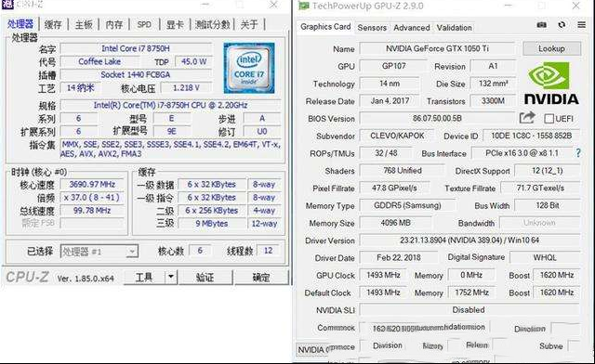Viewport: 595px width, 364px height.
Task: Click the CPU name field Intel Core i7 8750H
Action: [136, 48]
